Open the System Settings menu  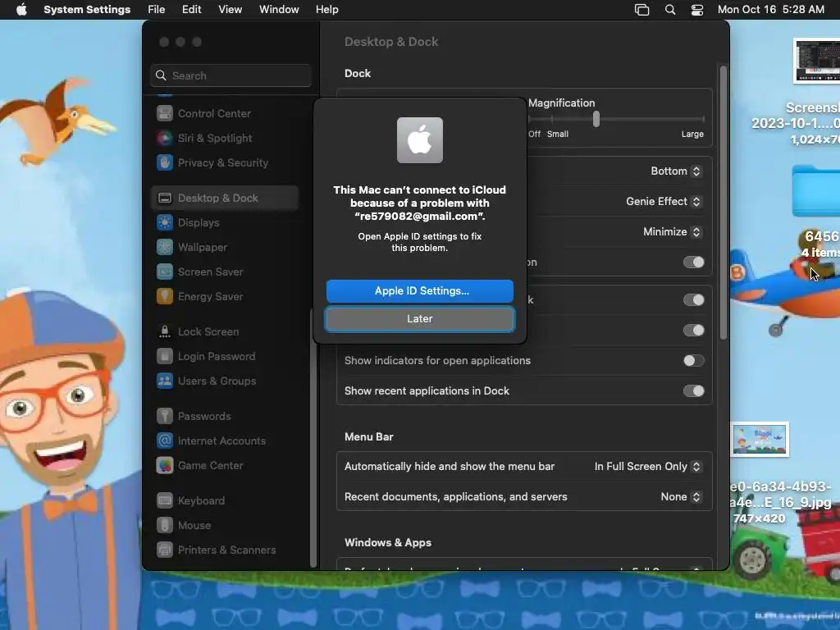[87, 10]
